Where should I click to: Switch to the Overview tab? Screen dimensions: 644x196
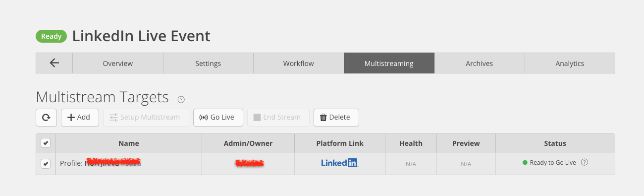pos(118,63)
